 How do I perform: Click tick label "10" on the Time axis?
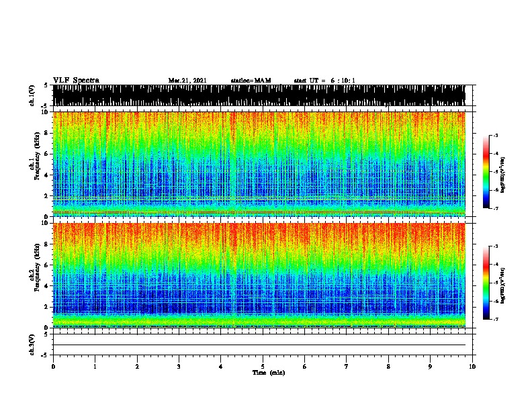point(472,366)
